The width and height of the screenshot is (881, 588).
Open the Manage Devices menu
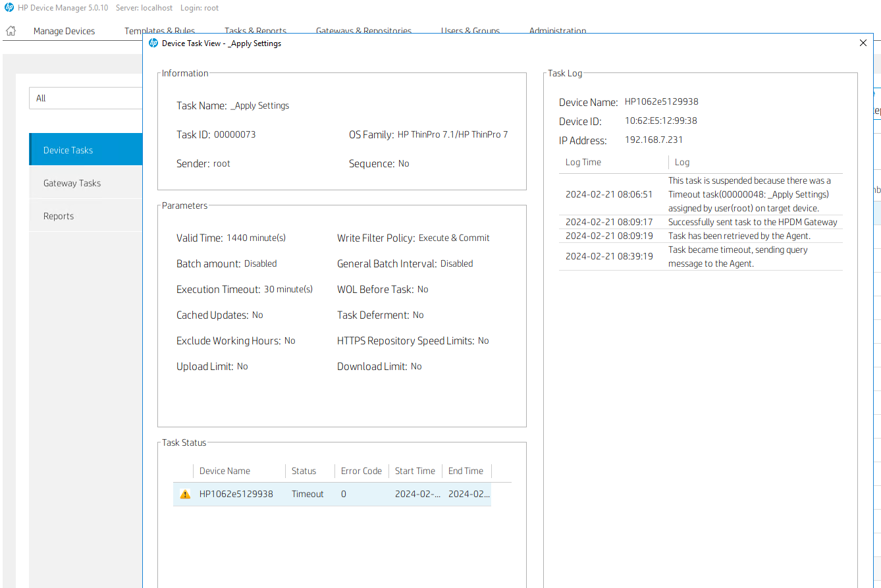(63, 31)
